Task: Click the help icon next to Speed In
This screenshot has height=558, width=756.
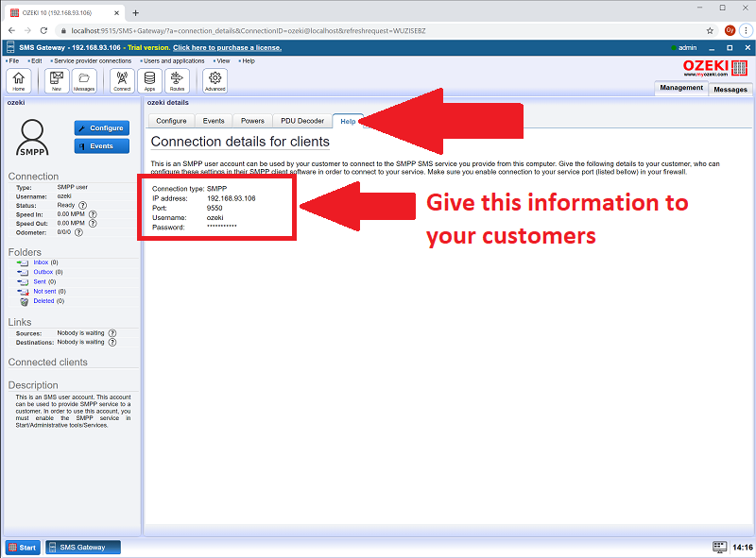Action: coord(93,214)
